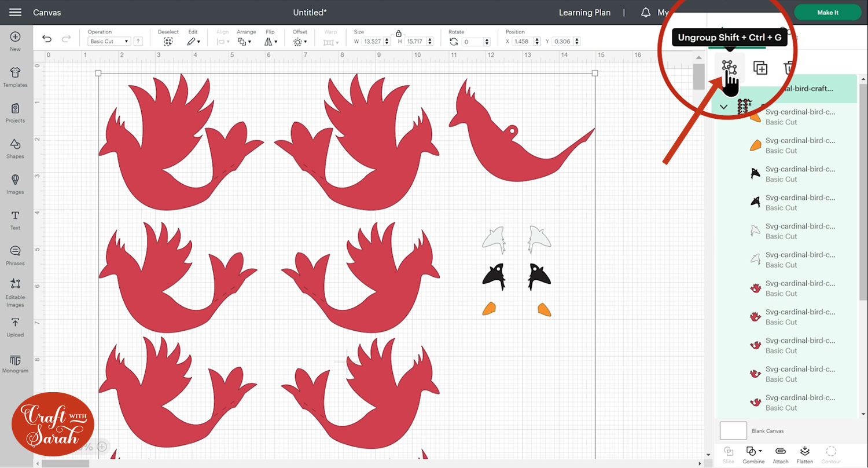Open Editable Images
The width and height of the screenshot is (868, 468).
coord(16,292)
